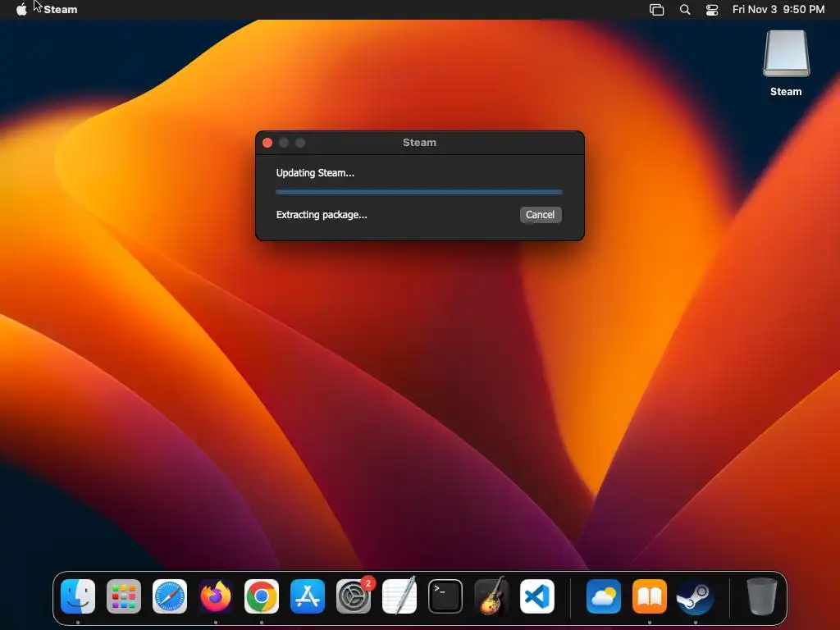Screen dimensions: 840x630
Task: Open the Books app from the Dock
Action: (650, 596)
